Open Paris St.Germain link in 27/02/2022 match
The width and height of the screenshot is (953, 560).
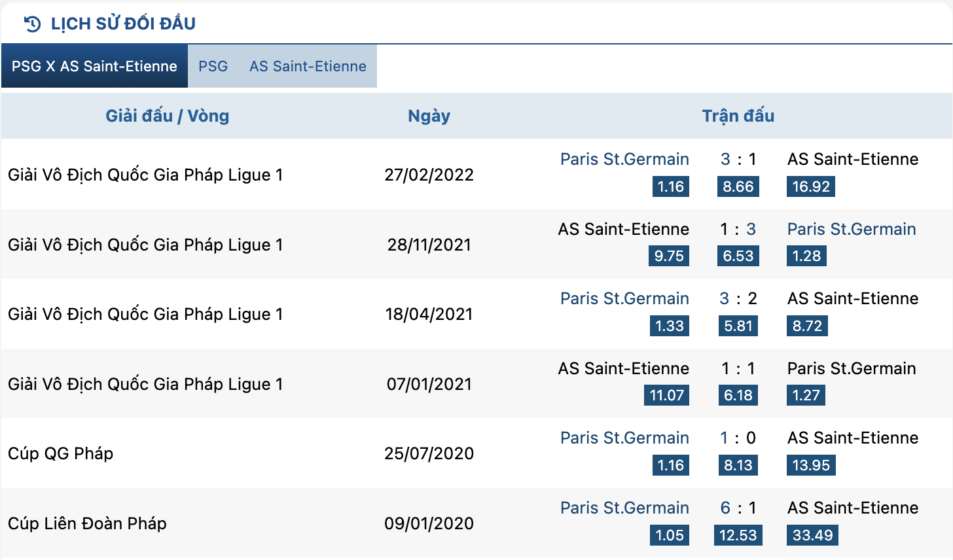pyautogui.click(x=624, y=159)
